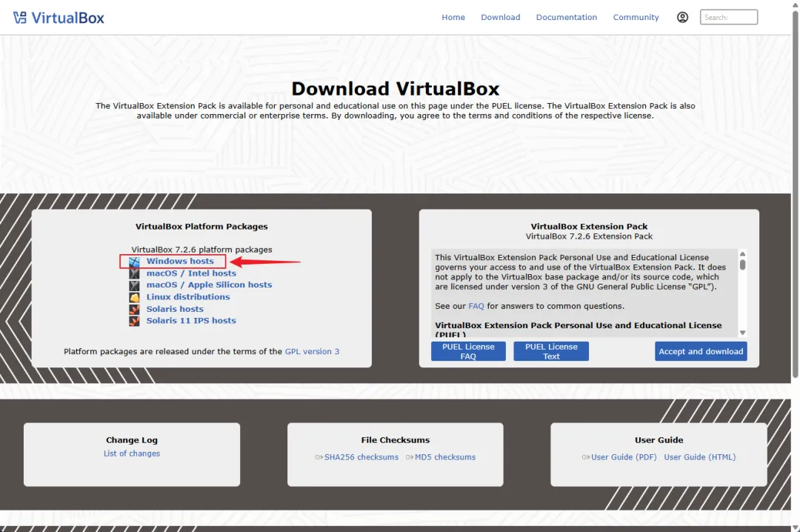This screenshot has width=800, height=532.
Task: Click VirtualBox 7.2.6 platform packages text
Action: [201, 249]
